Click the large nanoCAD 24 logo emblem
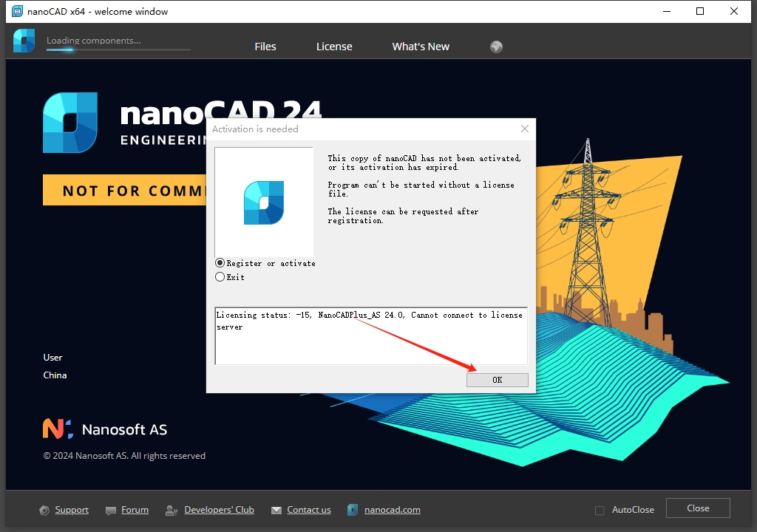Viewport: 757px width, 532px height. pyautogui.click(x=70, y=123)
